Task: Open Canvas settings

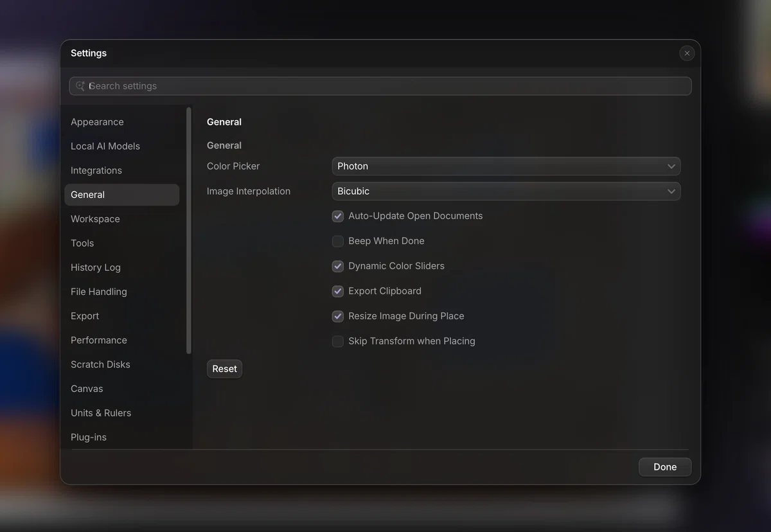Action: click(121, 389)
